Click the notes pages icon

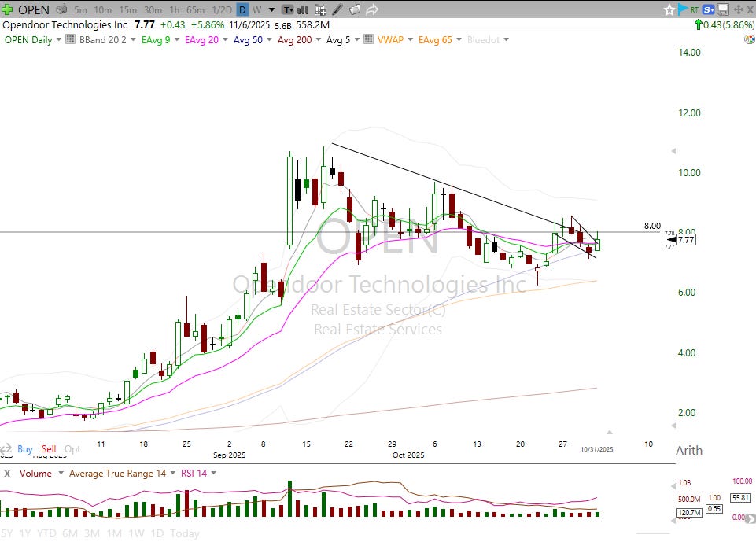[355, 9]
